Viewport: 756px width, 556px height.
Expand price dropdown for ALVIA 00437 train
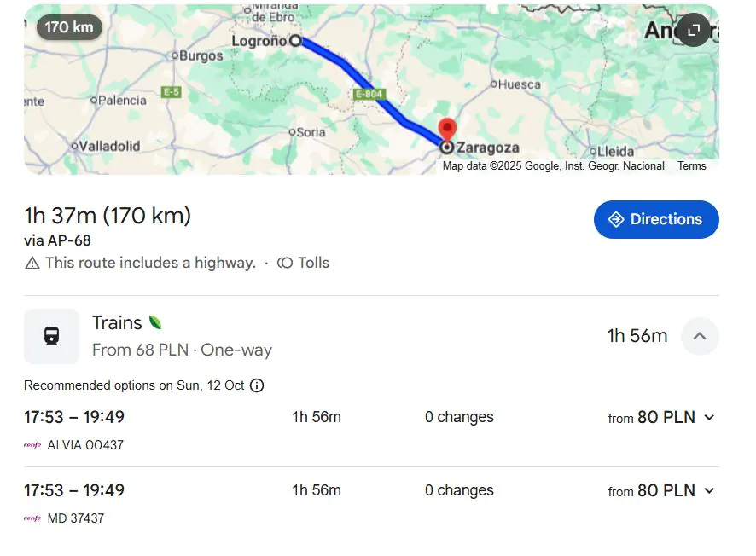click(709, 418)
